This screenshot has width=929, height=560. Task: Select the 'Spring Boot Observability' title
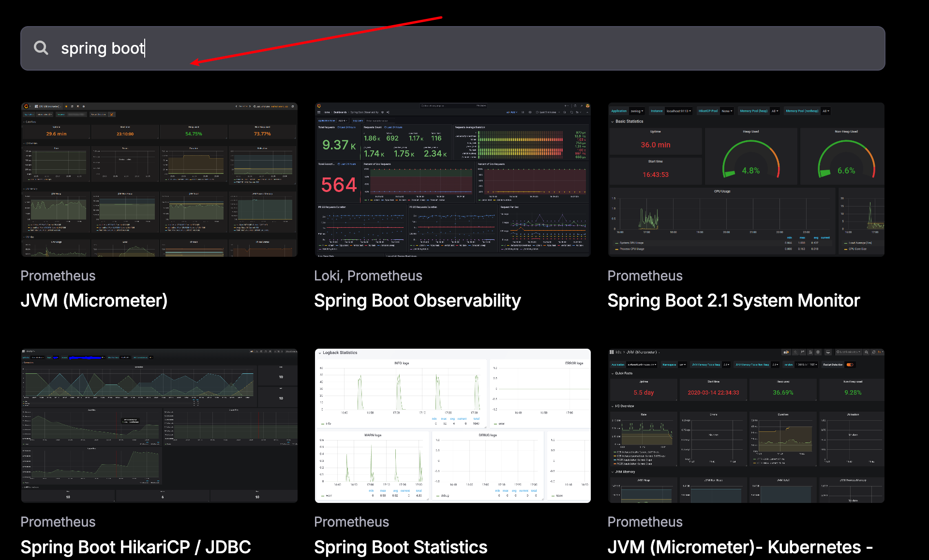417,301
